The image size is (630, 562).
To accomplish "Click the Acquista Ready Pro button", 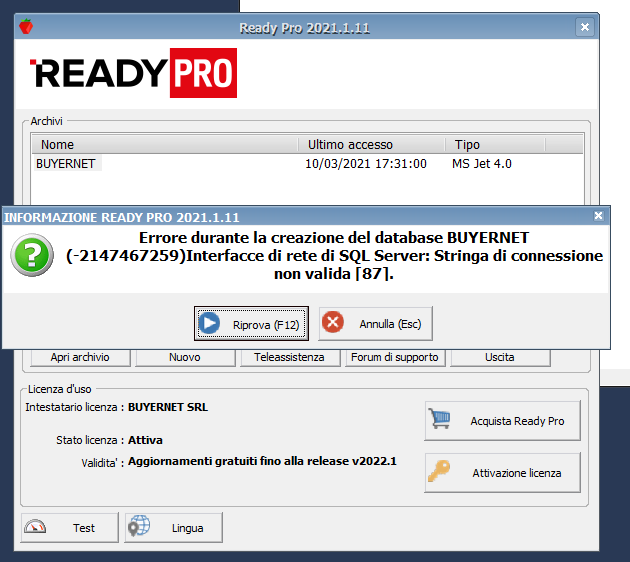I will click(503, 421).
